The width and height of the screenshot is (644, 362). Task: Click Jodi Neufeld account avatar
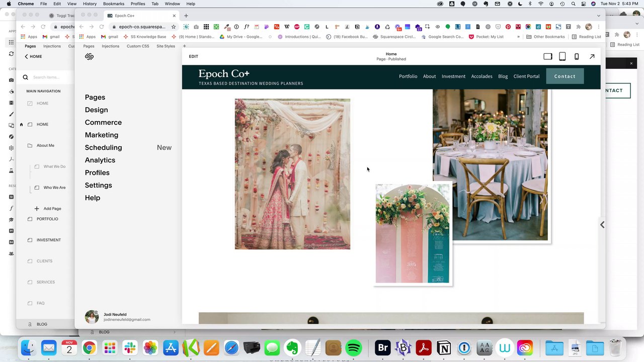92,317
